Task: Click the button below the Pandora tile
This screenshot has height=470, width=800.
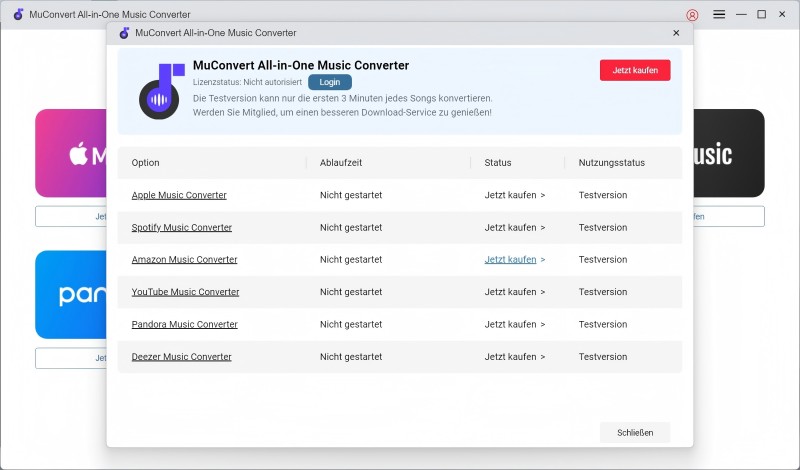Action: coord(71,358)
